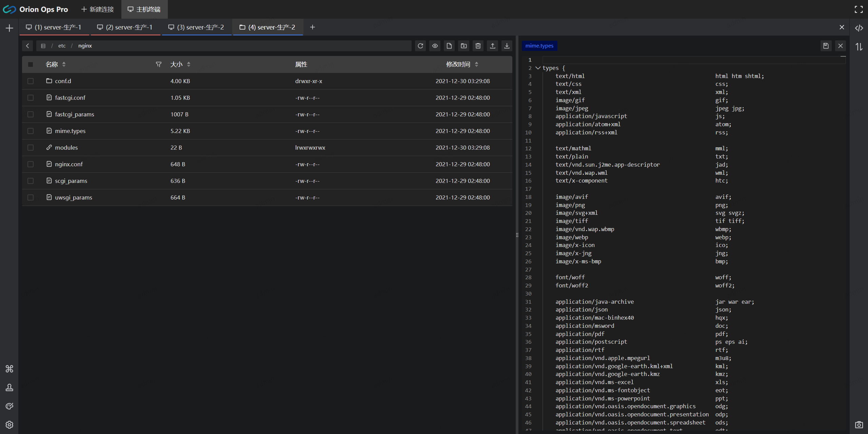Check the box next to mime.types
This screenshot has width=868, height=434.
click(x=31, y=131)
